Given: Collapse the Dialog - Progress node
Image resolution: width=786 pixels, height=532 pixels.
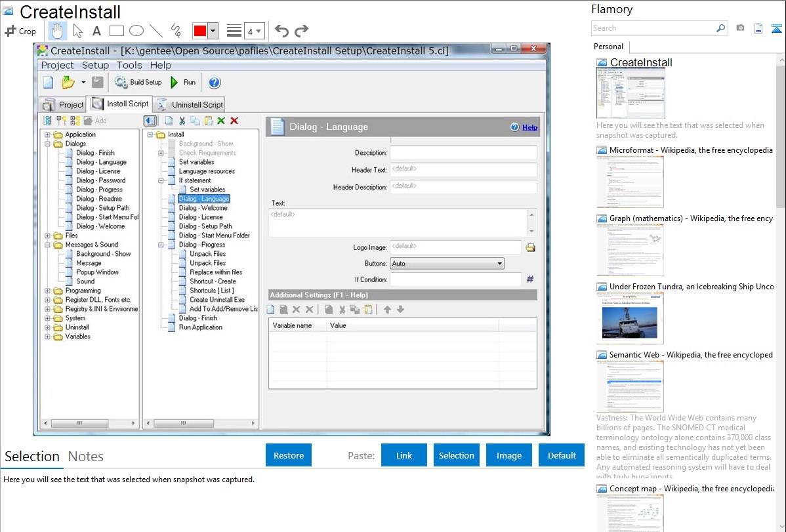Looking at the screenshot, I should click(161, 245).
